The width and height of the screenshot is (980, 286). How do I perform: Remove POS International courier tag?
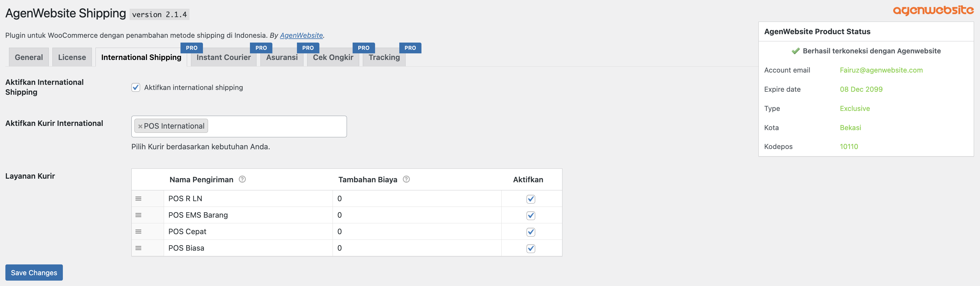[140, 127]
